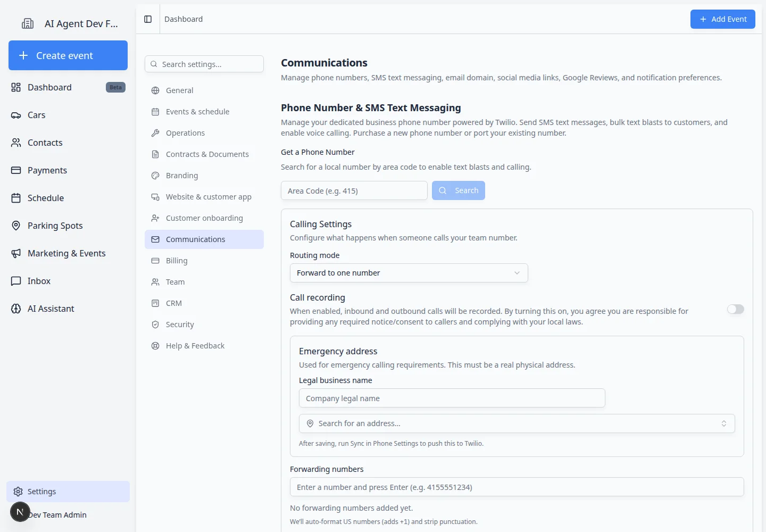Click the Payments card icon

point(16,170)
